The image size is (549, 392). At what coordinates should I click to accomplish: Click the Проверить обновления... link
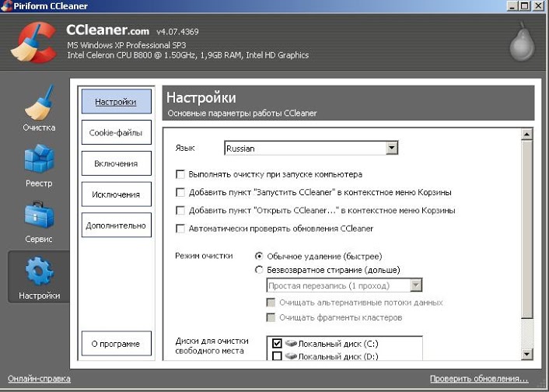pyautogui.click(x=479, y=379)
